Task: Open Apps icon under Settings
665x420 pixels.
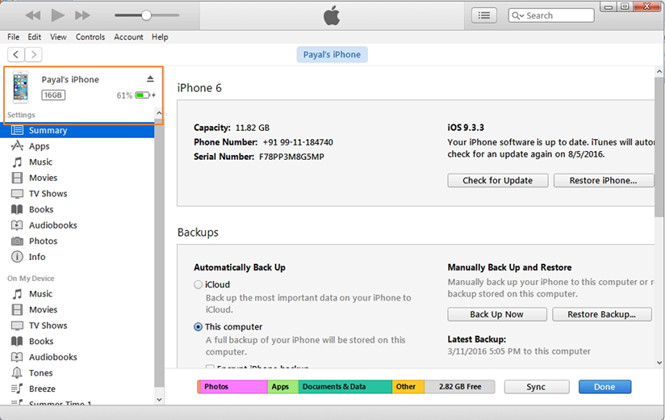Action: tap(17, 146)
